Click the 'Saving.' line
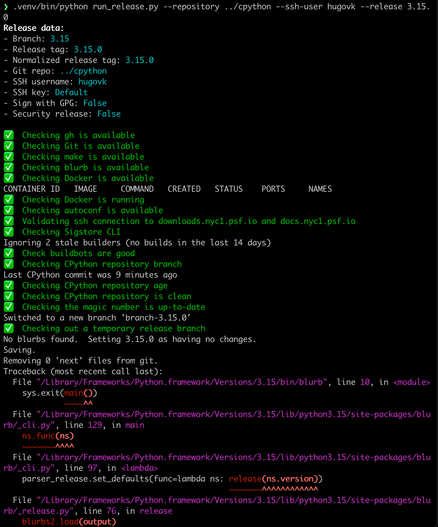438x527 pixels. coord(19,350)
